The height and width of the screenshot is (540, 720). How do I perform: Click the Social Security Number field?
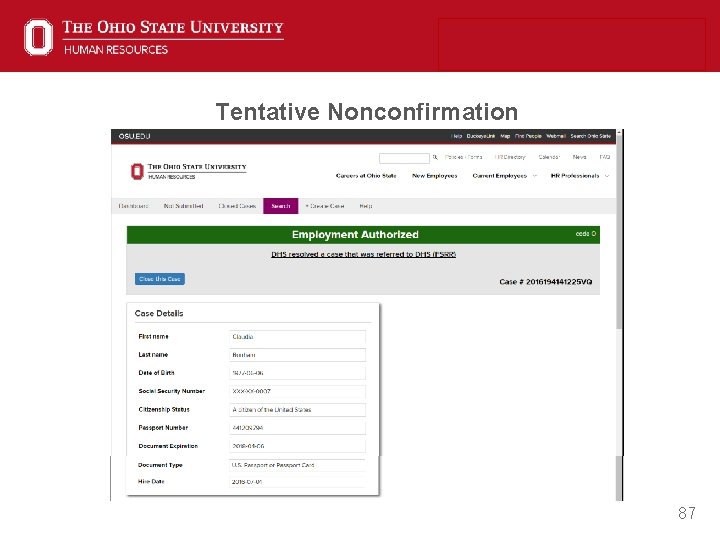tap(298, 391)
